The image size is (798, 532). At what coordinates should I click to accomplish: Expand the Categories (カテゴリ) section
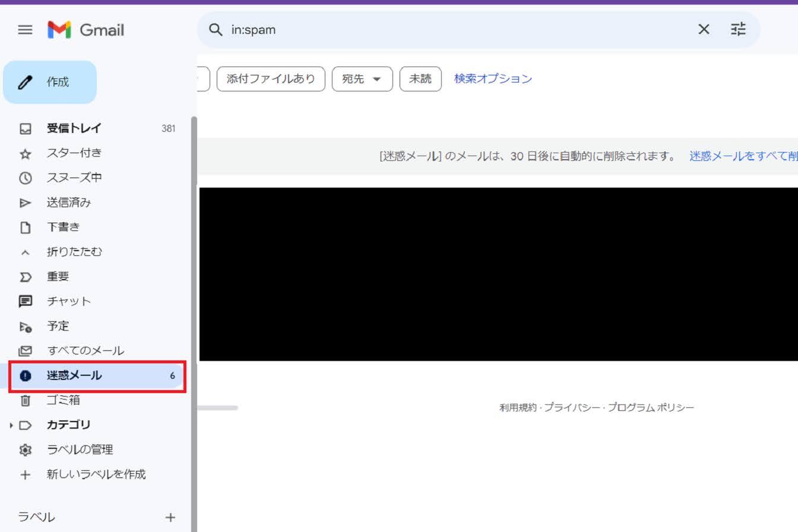click(x=11, y=425)
